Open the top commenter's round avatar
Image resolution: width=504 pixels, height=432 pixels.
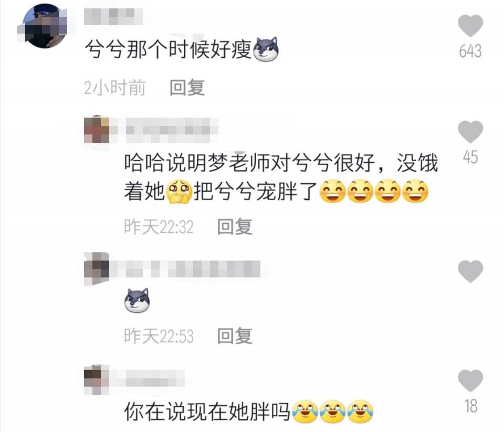coord(45,26)
